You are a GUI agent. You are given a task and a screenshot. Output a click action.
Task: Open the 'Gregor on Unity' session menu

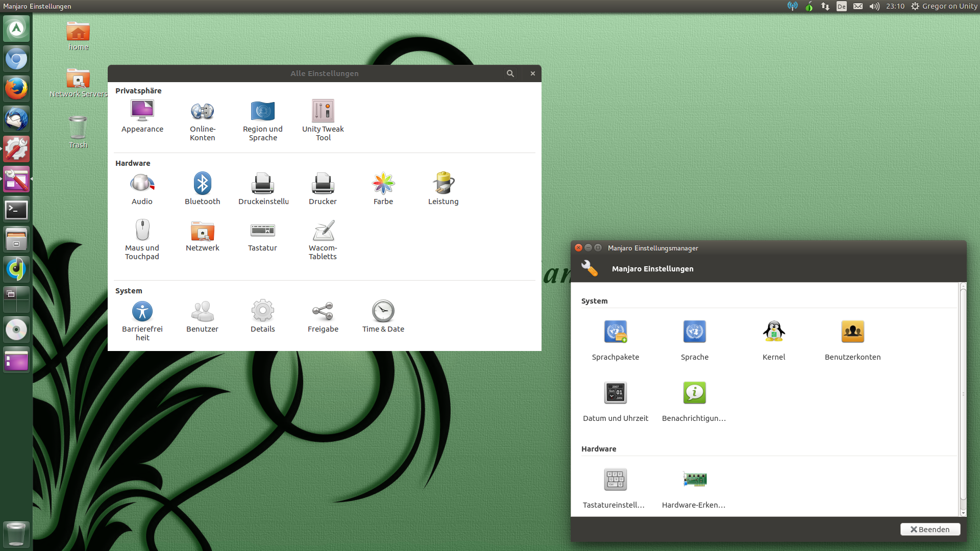tap(944, 6)
